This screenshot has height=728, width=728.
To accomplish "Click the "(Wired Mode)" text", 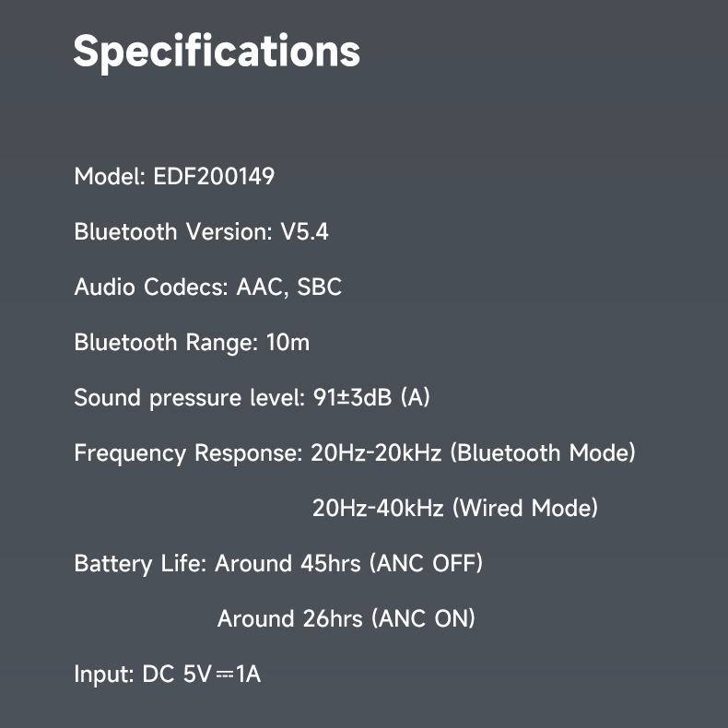I will (525, 508).
